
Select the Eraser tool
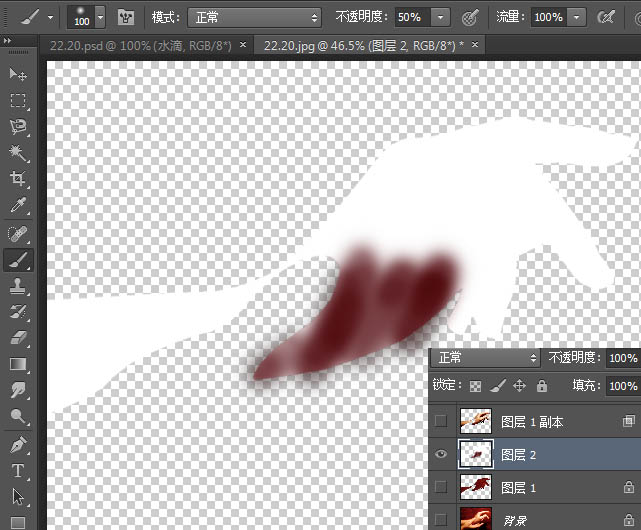coord(18,338)
